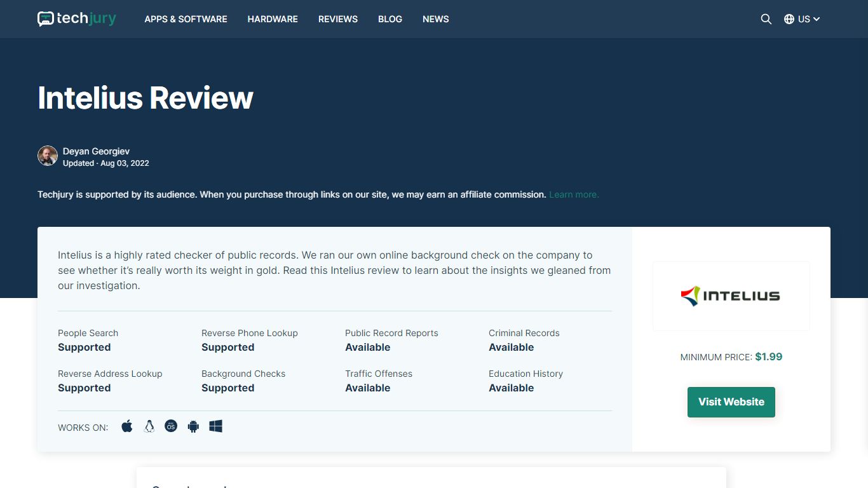Click the $1.99 minimum price
Screen dimensions: 868x488
pos(769,356)
